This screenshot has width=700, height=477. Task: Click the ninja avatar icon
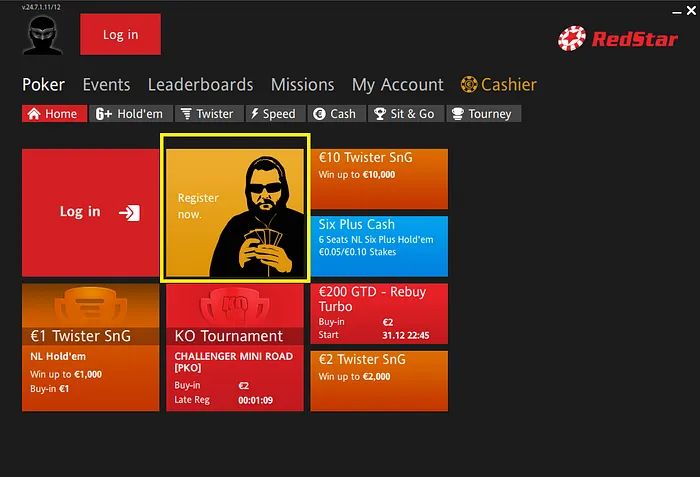tap(42, 35)
